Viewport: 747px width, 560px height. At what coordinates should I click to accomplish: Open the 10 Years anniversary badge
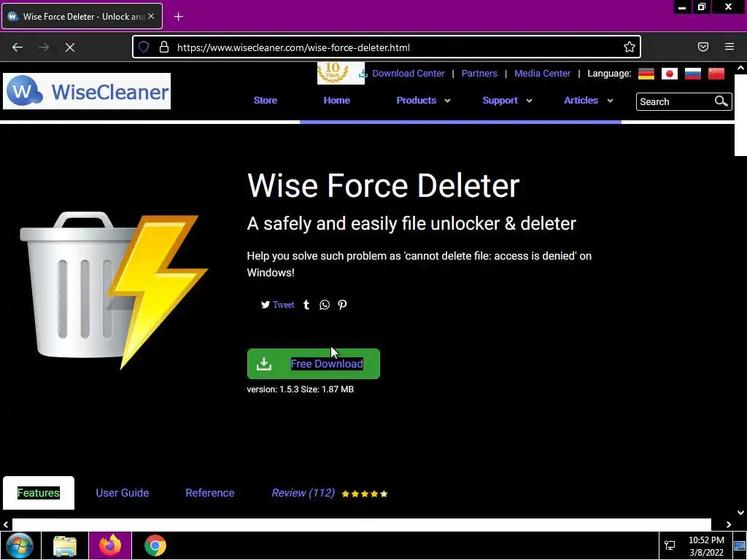tap(341, 73)
